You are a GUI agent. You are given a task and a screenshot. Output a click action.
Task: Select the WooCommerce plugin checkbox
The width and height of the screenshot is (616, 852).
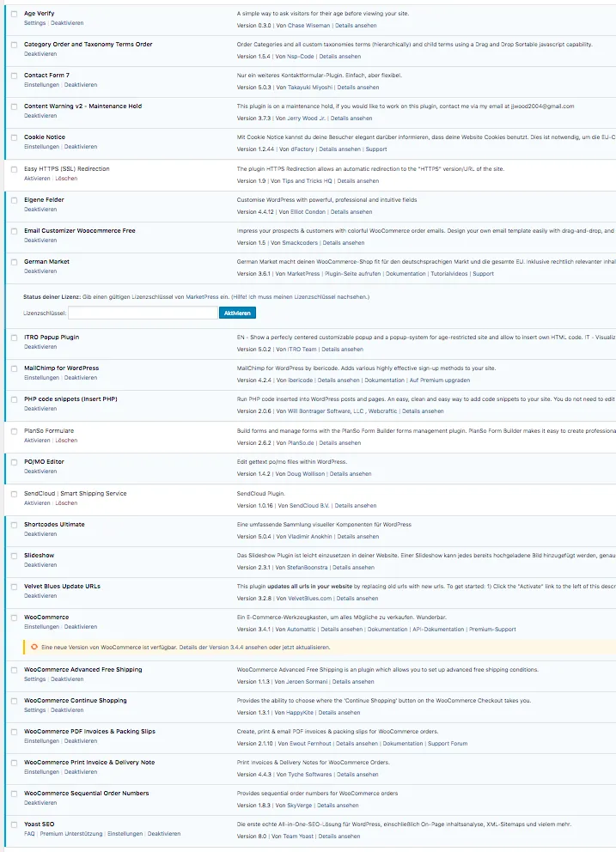tap(14, 618)
